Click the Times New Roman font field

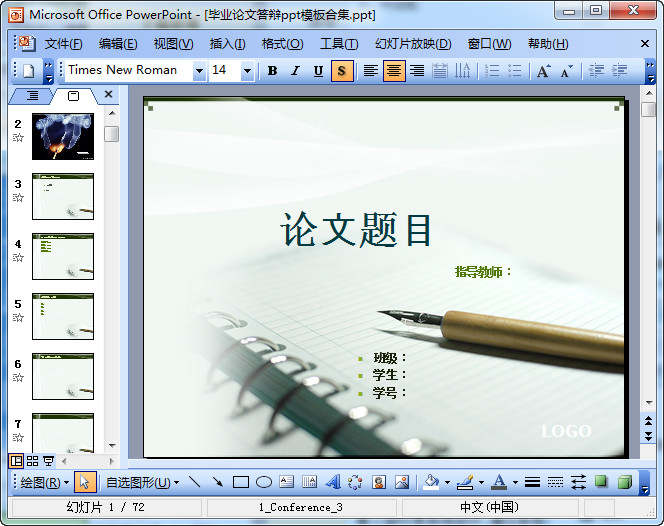(x=129, y=70)
